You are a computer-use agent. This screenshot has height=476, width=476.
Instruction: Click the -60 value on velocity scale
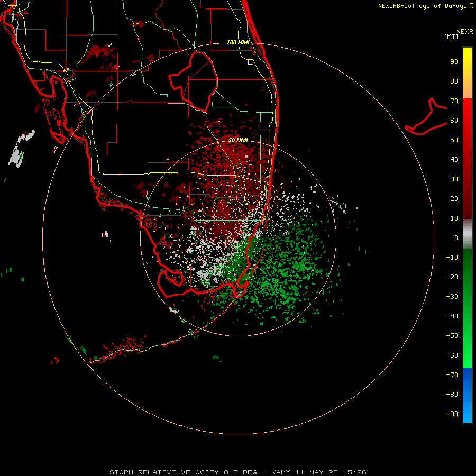pos(452,355)
